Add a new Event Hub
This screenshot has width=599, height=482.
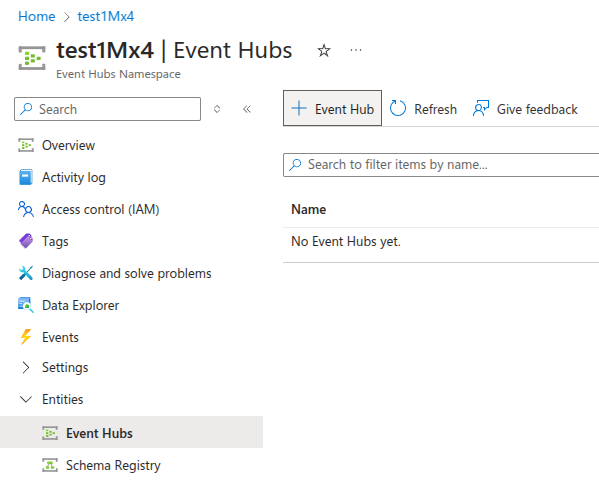click(x=332, y=108)
